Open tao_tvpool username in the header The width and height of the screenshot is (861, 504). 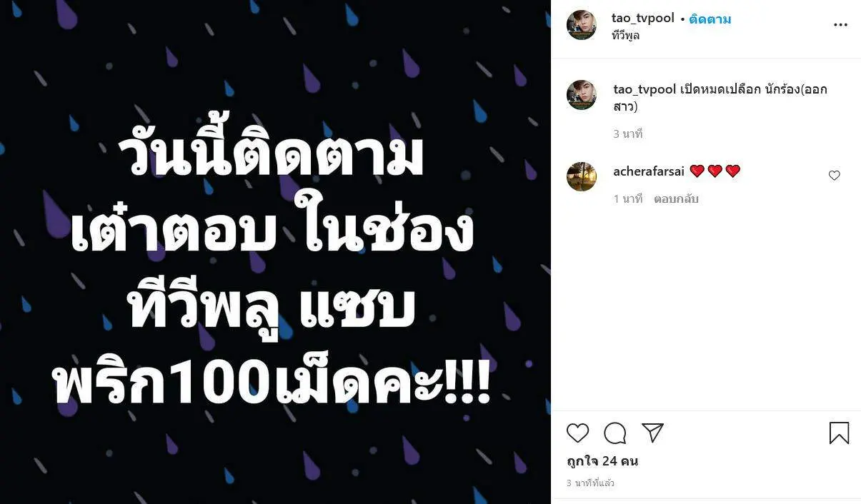click(642, 19)
